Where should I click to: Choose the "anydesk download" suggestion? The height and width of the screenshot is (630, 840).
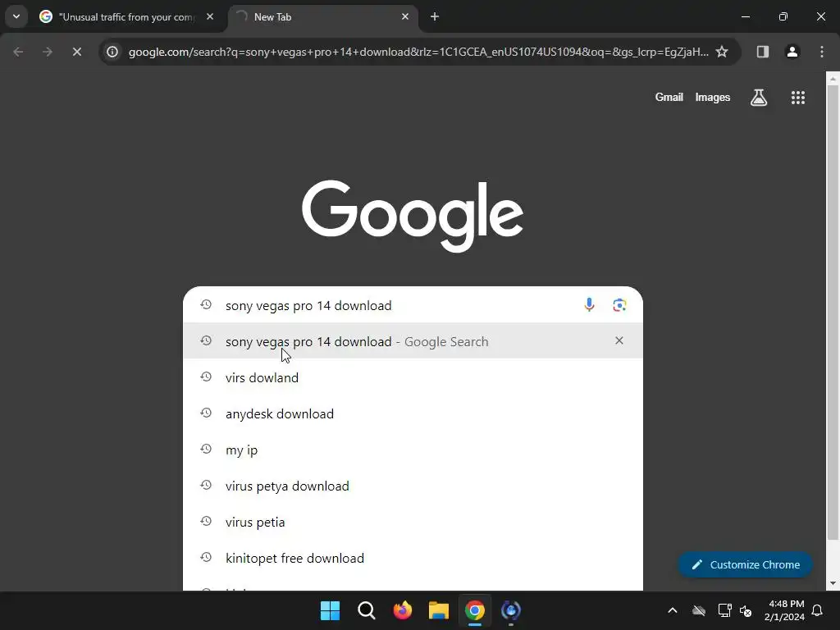pyautogui.click(x=413, y=413)
